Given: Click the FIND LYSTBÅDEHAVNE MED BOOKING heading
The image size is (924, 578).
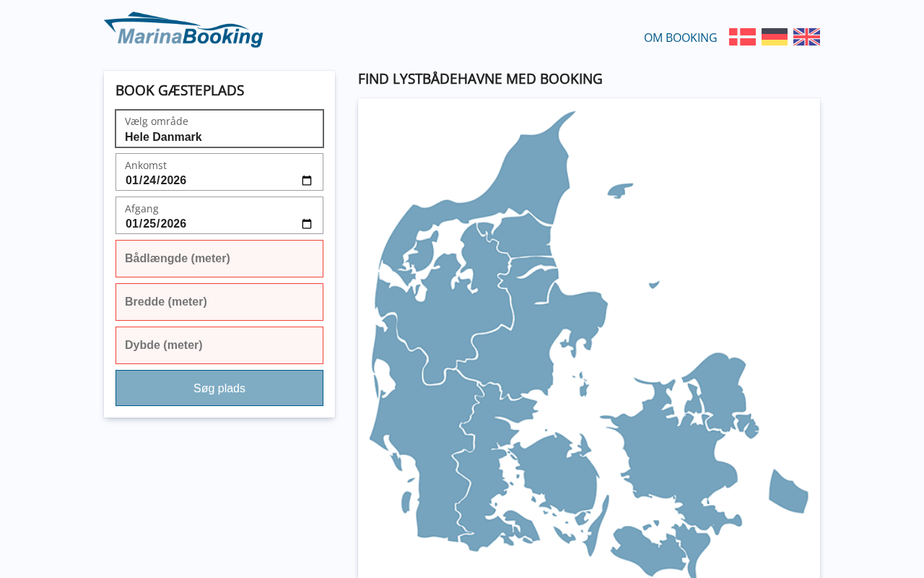Looking at the screenshot, I should click(480, 79).
